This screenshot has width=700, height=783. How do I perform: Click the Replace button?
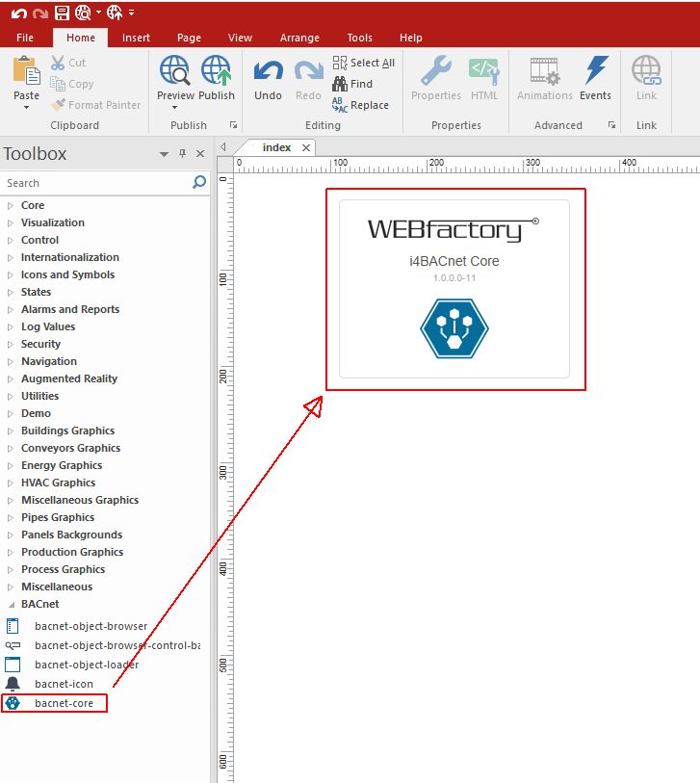(361, 105)
